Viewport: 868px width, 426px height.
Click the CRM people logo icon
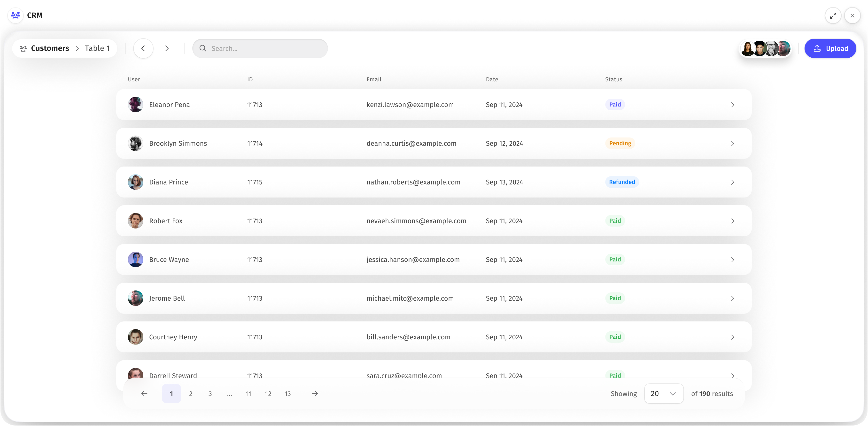coord(15,15)
